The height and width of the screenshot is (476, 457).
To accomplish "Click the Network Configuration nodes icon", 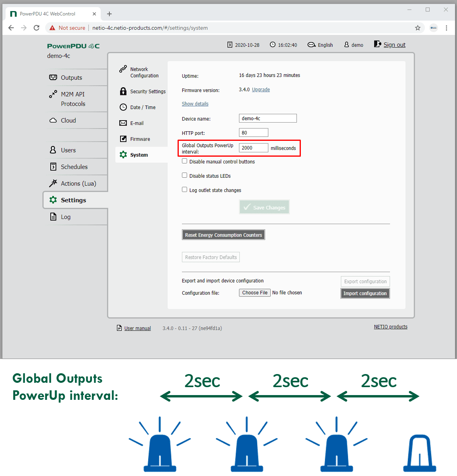I will tap(123, 69).
